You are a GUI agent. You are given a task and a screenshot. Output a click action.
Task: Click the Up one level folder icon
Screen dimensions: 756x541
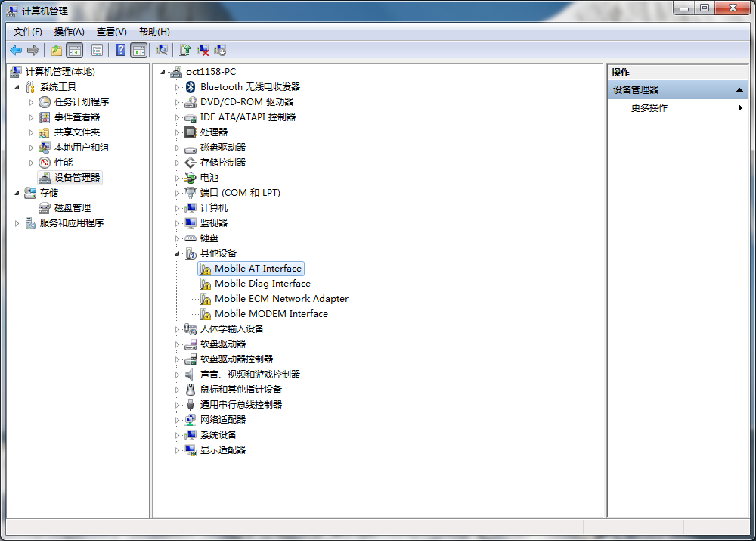coord(57,50)
